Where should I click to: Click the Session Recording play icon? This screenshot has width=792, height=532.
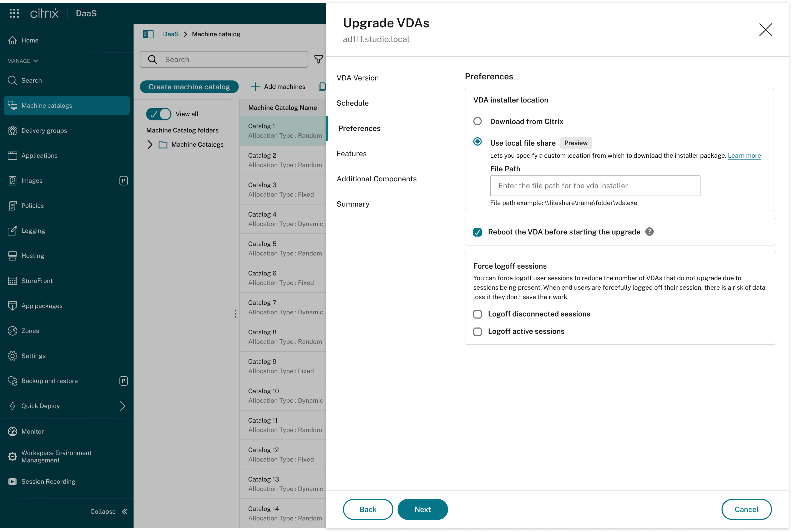(x=13, y=482)
